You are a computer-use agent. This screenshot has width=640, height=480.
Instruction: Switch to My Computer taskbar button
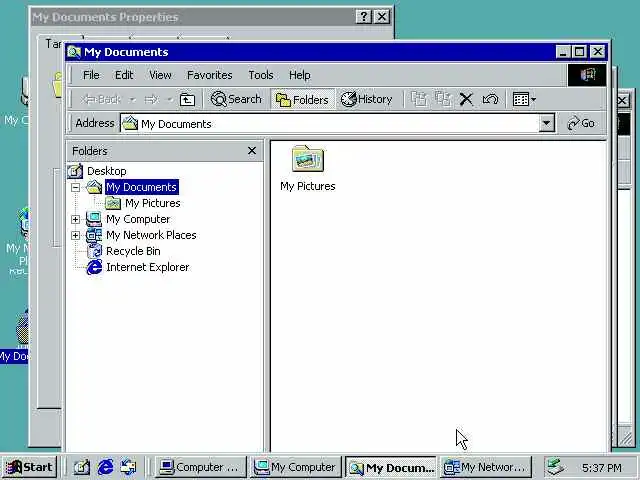(x=296, y=467)
